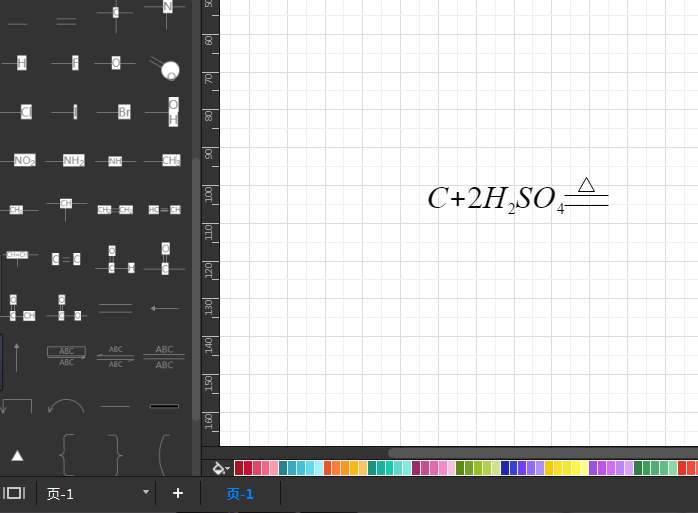Apply the dark olive green color swatch
The image size is (698, 513).
coord(460,468)
